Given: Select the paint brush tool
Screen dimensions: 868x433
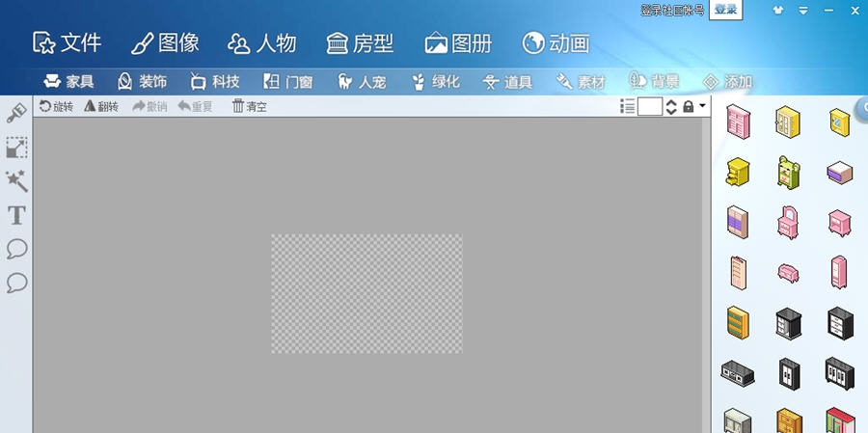Looking at the screenshot, I should (16, 114).
